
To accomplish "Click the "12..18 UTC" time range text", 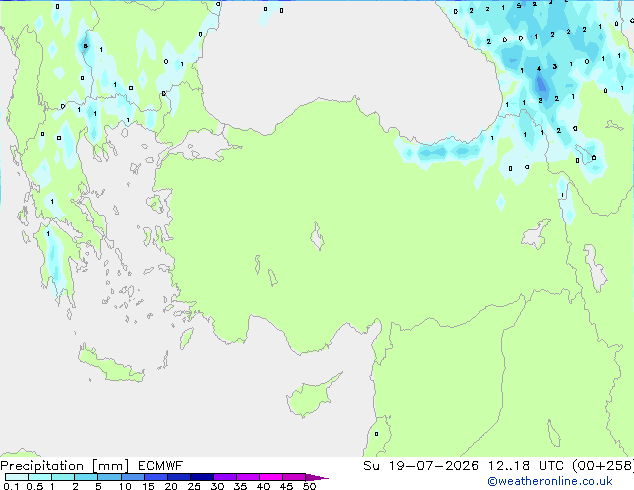I will click(x=526, y=466).
